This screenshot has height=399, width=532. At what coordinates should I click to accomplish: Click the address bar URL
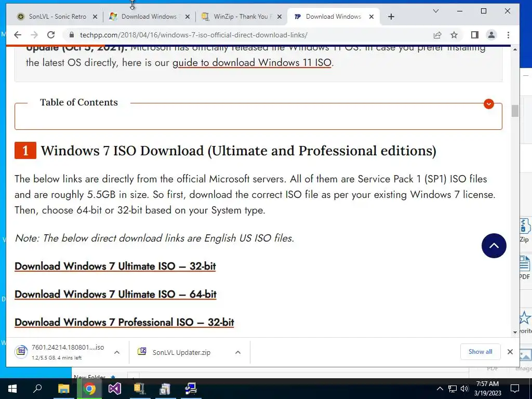pos(194,35)
